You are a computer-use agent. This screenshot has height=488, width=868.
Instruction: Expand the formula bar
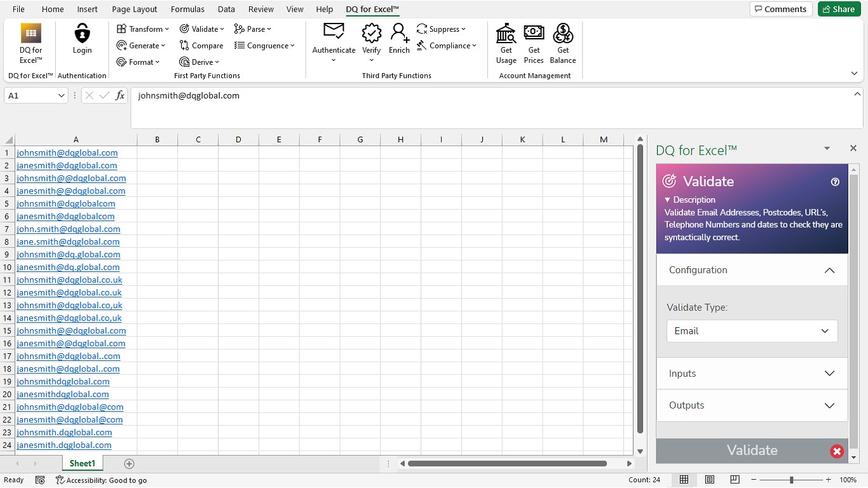click(x=857, y=94)
